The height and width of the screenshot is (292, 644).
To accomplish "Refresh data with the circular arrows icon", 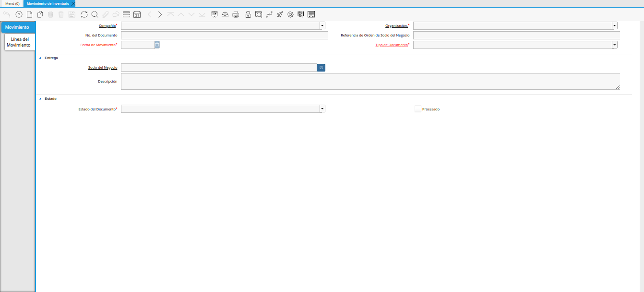I will click(84, 14).
